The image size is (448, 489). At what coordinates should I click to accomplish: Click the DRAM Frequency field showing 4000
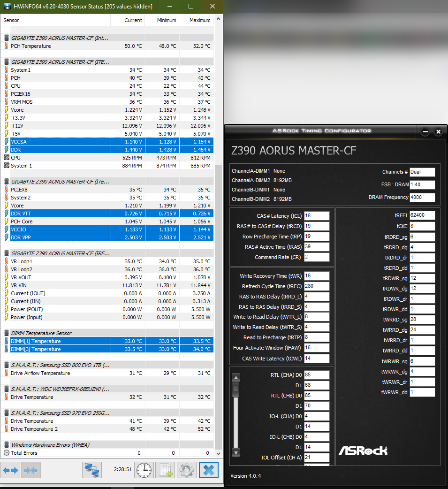pos(422,198)
